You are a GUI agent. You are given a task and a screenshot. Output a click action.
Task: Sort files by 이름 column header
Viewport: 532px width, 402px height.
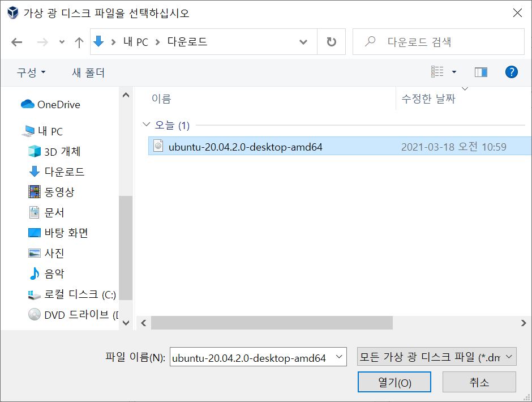pyautogui.click(x=161, y=99)
